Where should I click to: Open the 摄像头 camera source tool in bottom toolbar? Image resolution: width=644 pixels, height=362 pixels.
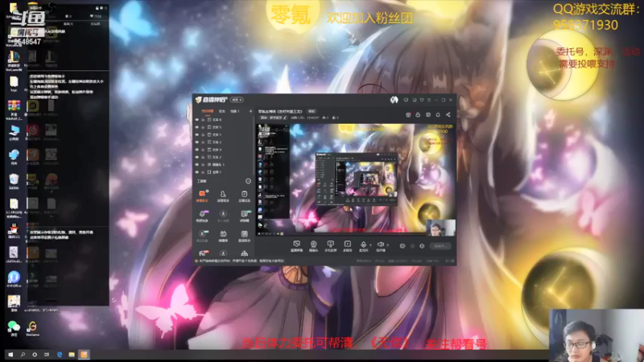pyautogui.click(x=313, y=246)
